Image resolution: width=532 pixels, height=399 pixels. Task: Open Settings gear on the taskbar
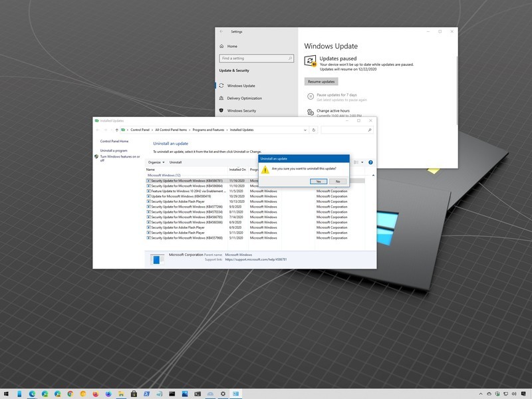click(223, 394)
